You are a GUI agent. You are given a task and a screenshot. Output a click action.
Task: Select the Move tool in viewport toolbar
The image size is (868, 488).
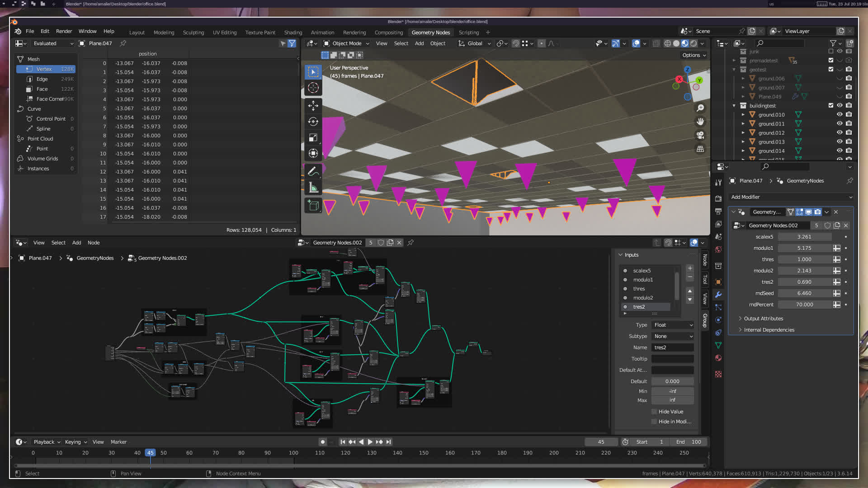pyautogui.click(x=313, y=106)
